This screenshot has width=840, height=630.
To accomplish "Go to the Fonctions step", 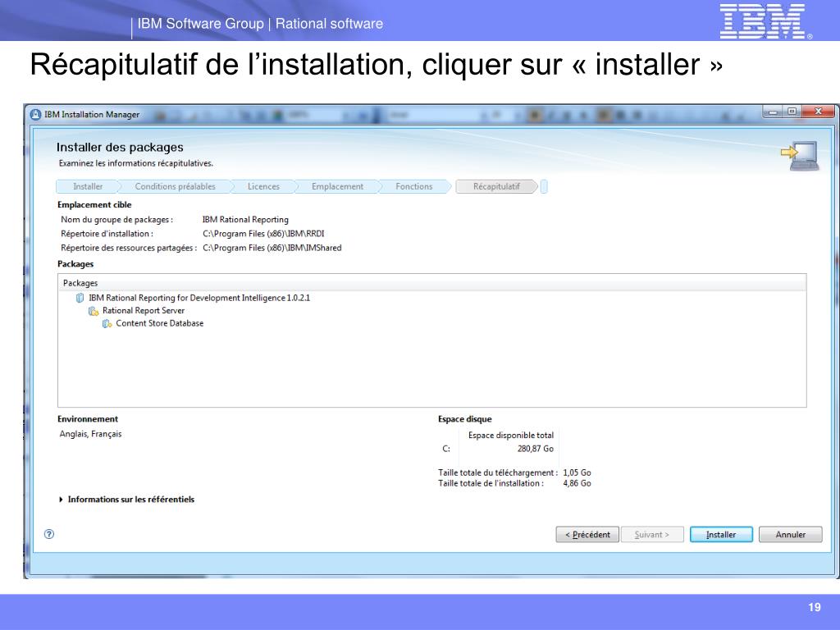I will (x=413, y=186).
